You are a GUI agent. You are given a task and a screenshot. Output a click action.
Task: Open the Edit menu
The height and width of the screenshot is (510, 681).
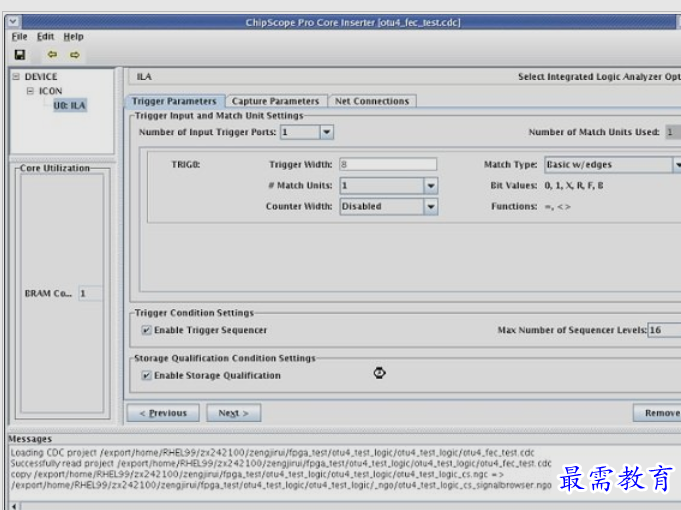click(x=46, y=37)
